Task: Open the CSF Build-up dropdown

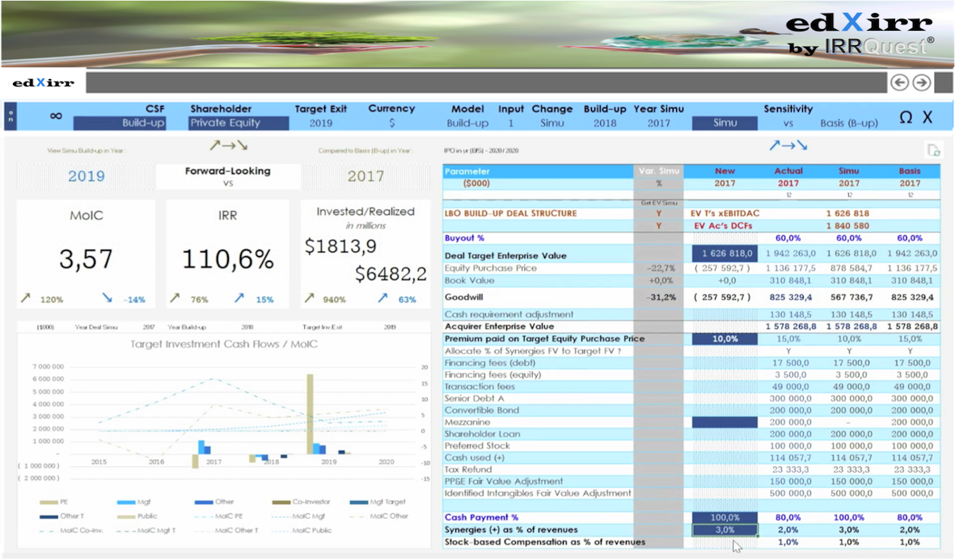Action: coord(120,124)
